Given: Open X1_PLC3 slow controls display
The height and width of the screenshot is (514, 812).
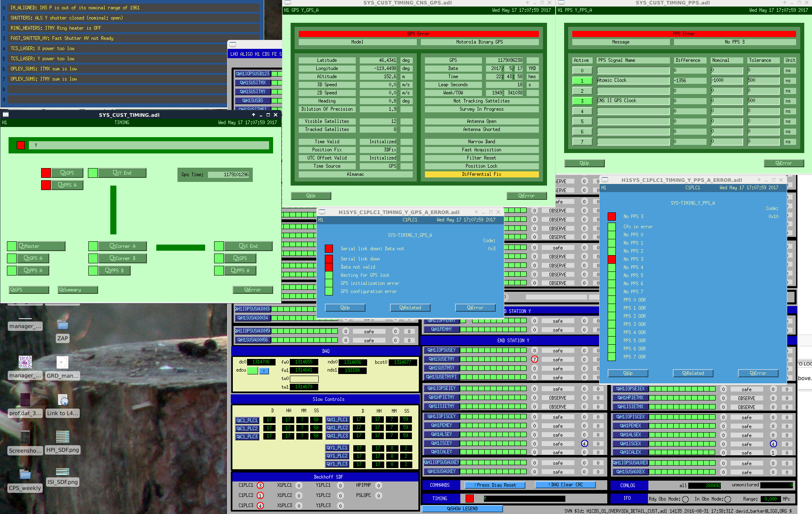Looking at the screenshot, I should [337, 436].
